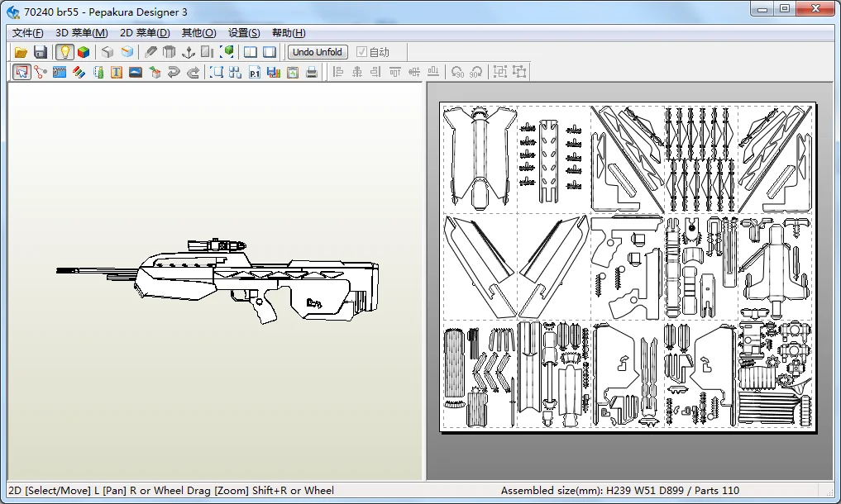Open the 3D 菜单(M) menu

[x=82, y=33]
